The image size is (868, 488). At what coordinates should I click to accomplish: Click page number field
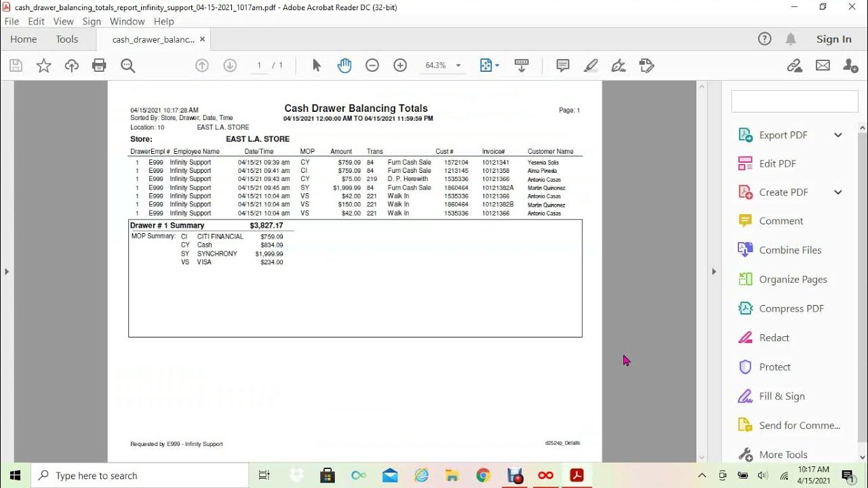259,66
